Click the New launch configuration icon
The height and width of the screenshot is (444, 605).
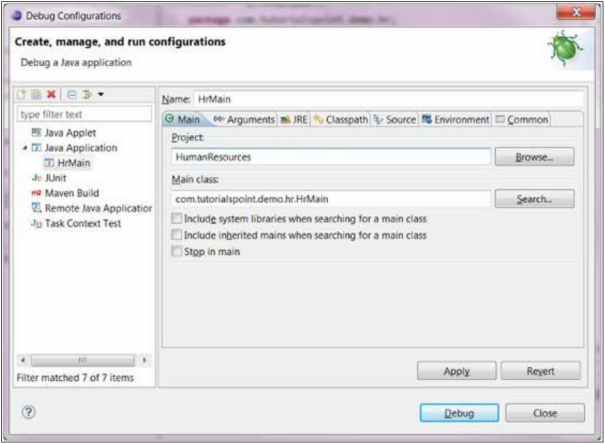24,95
